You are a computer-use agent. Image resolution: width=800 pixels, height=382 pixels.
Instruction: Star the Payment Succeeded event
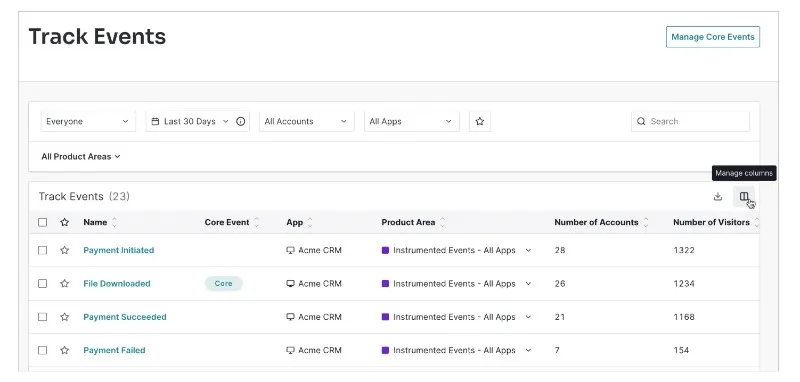(64, 317)
